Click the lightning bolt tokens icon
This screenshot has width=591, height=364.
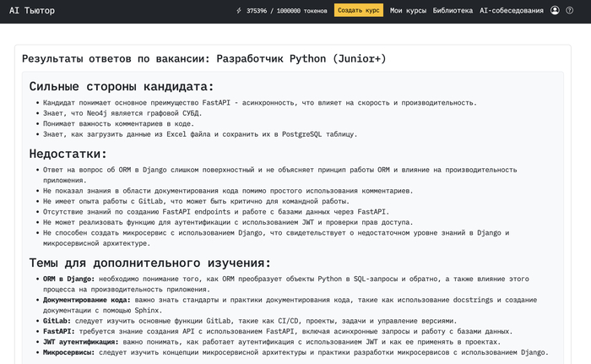[239, 11]
